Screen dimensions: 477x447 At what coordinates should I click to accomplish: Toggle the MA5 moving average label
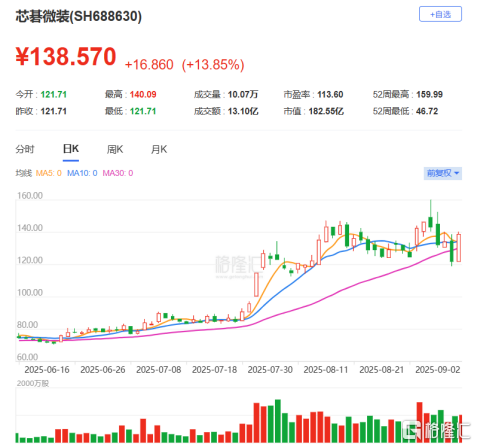(49, 173)
